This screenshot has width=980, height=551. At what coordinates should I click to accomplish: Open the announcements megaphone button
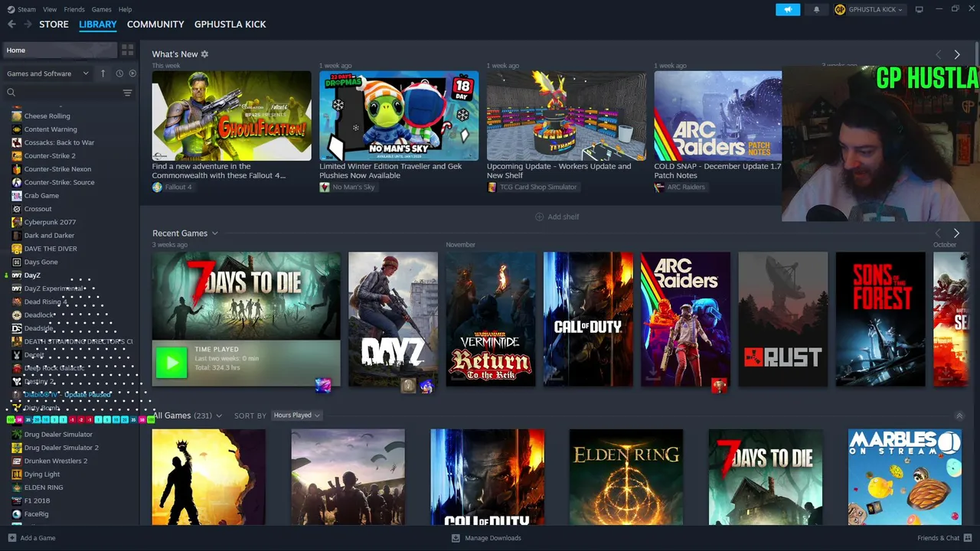click(x=787, y=9)
